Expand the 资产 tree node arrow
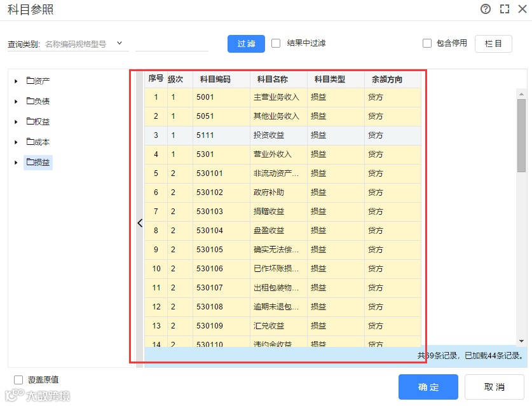This screenshot has width=532, height=406. [16, 81]
